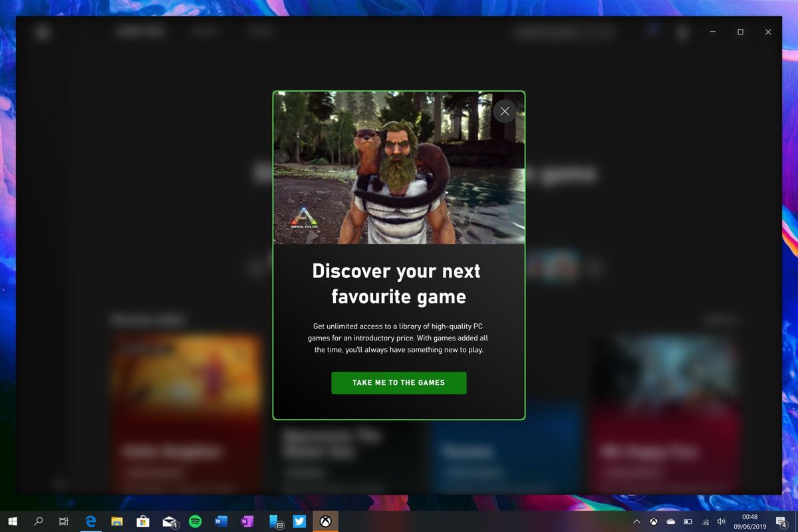Open the Mail app in the taskbar
The image size is (798, 532).
pyautogui.click(x=170, y=522)
